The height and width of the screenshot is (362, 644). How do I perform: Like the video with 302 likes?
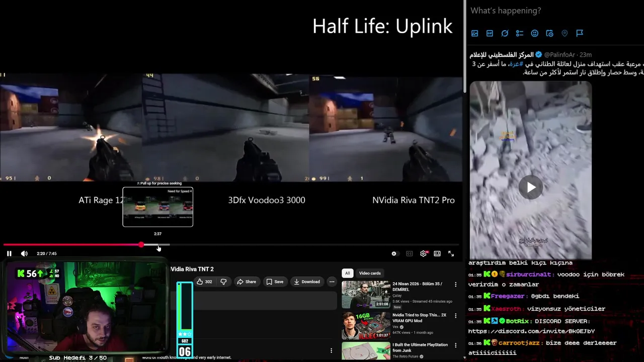coord(204,282)
